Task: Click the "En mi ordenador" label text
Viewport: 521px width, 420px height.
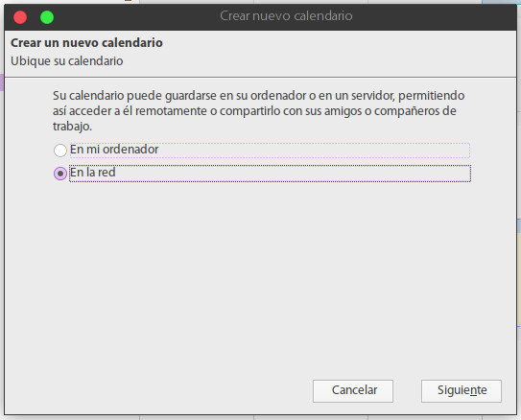Action: (x=114, y=150)
